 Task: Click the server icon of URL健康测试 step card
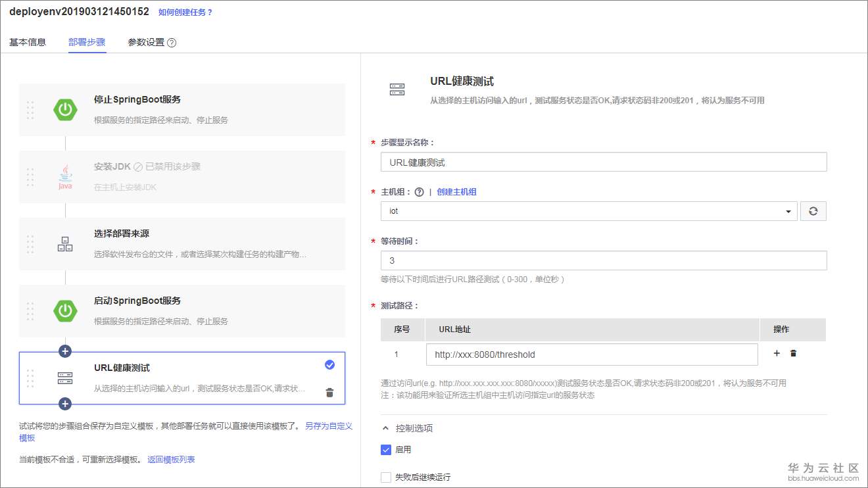click(x=65, y=378)
